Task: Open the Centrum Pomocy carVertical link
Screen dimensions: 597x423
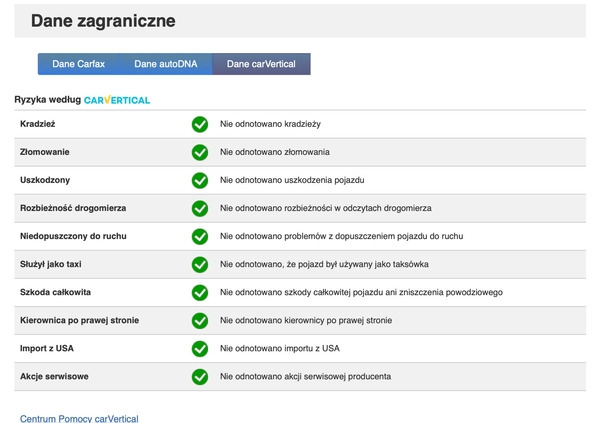Action: [x=79, y=418]
